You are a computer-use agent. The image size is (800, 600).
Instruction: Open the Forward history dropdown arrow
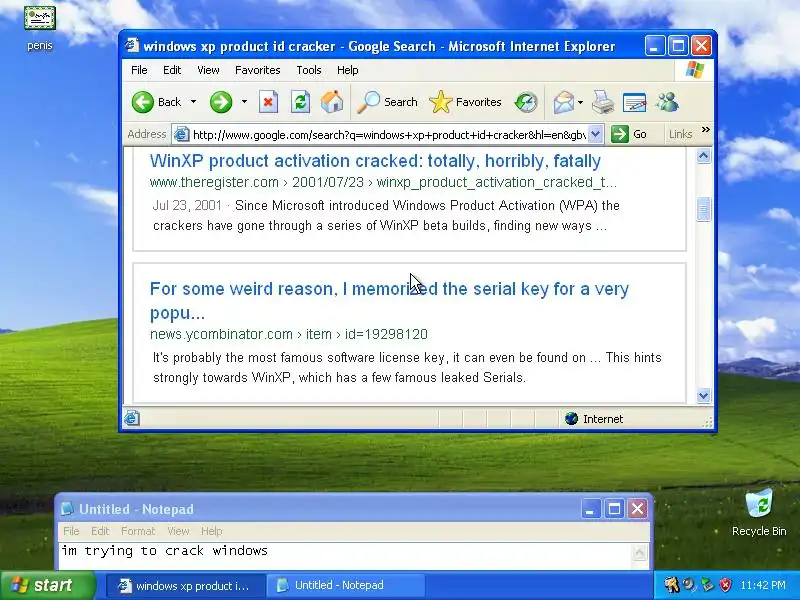pos(244,102)
